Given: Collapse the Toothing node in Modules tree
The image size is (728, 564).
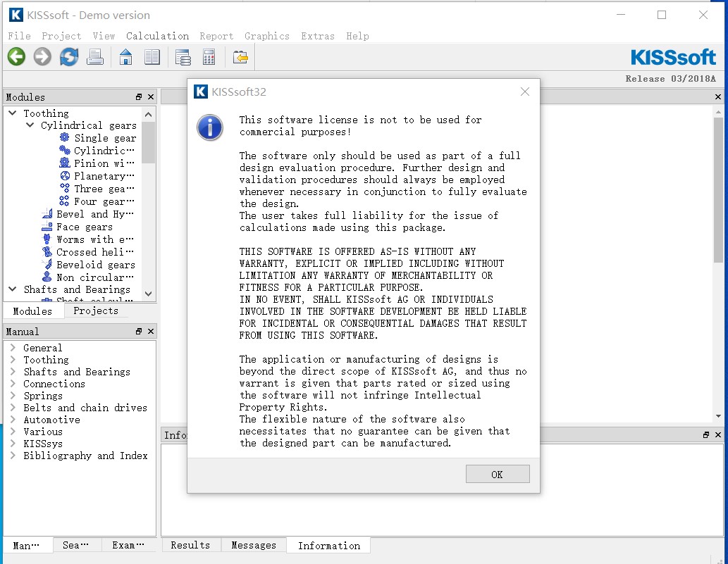Looking at the screenshot, I should (x=13, y=113).
